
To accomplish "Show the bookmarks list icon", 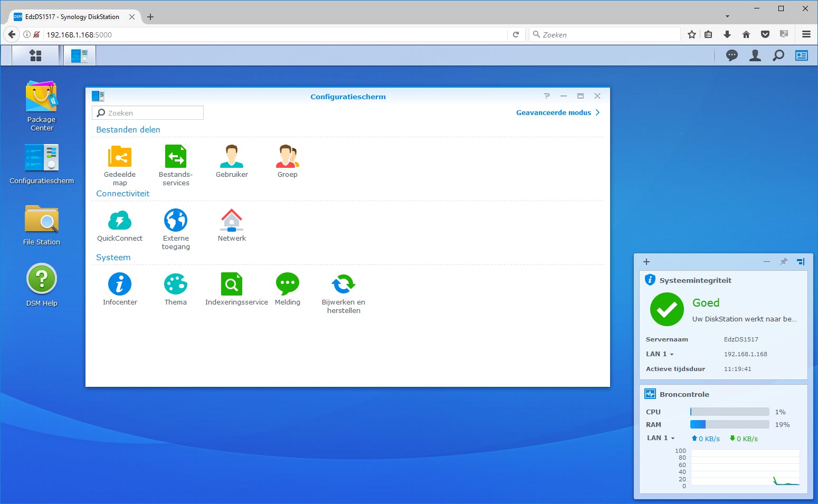I will [x=708, y=34].
